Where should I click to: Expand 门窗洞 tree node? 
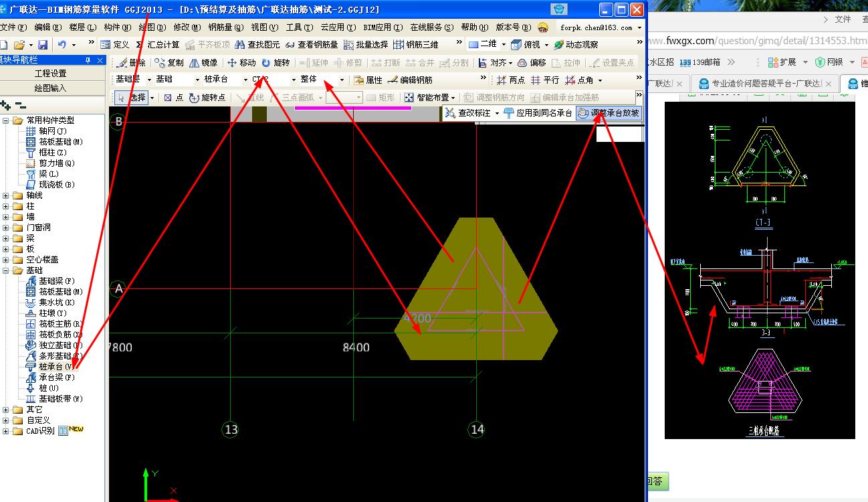(6, 228)
